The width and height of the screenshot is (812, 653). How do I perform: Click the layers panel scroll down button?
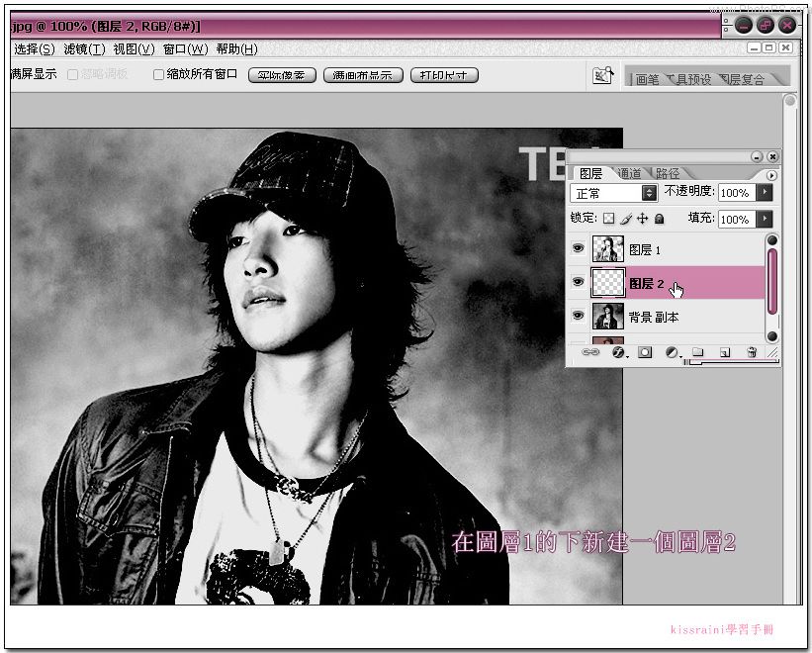(772, 336)
